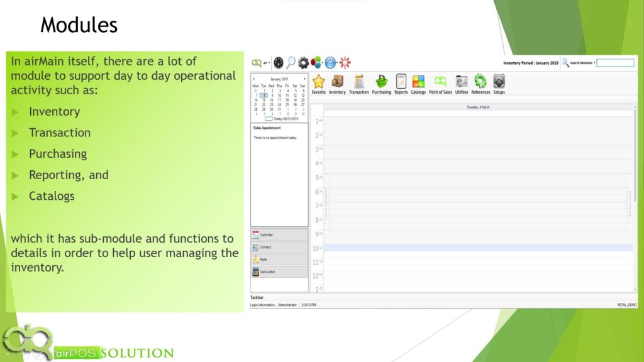Click the 12 PM time slot label
644x362 pixels.
point(318,276)
